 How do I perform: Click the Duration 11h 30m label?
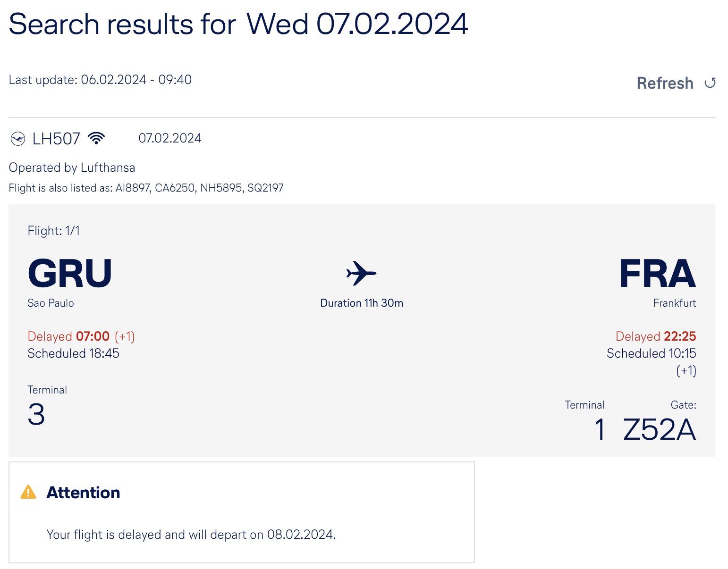tap(362, 303)
